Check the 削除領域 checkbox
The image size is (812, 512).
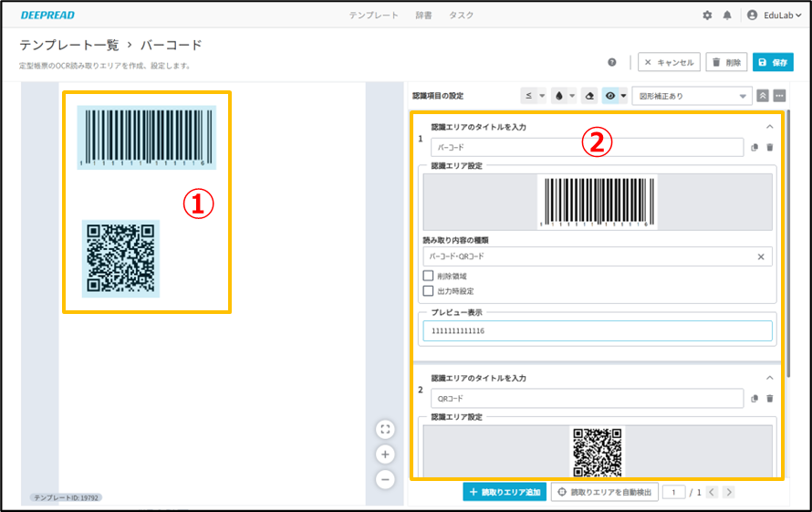428,276
